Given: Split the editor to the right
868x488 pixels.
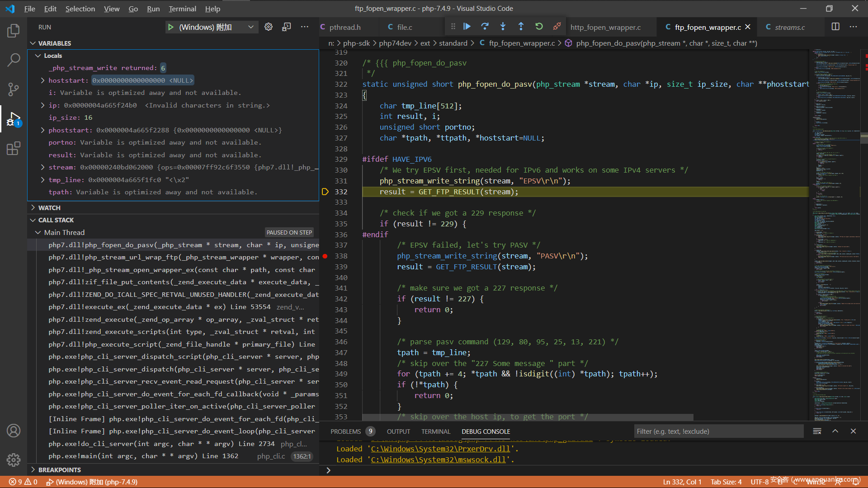Looking at the screenshot, I should [x=835, y=27].
